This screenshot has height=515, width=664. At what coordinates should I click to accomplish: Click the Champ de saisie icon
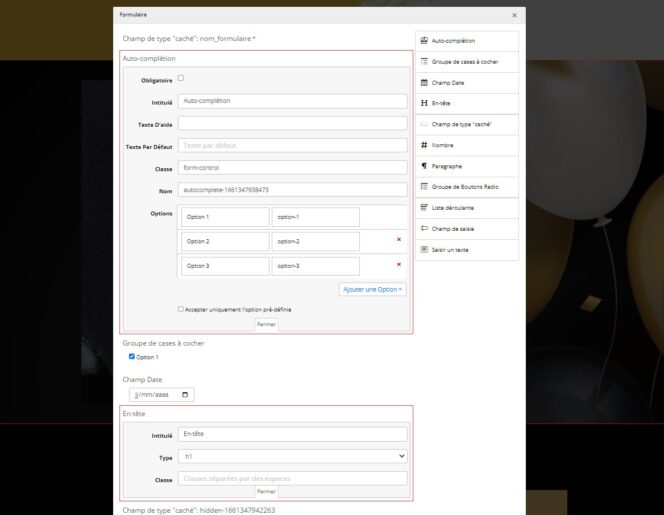[424, 229]
